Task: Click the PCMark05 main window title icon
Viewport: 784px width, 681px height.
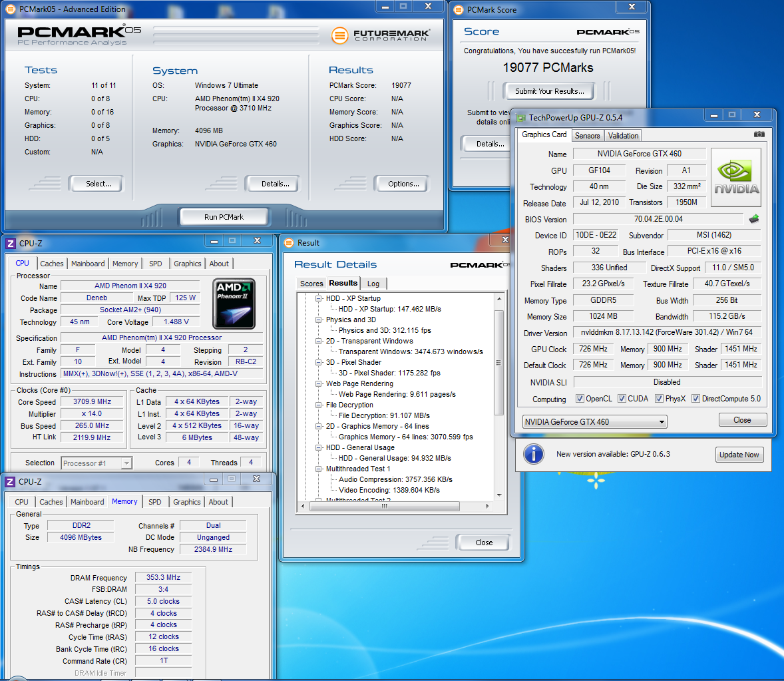Action: 10,9
